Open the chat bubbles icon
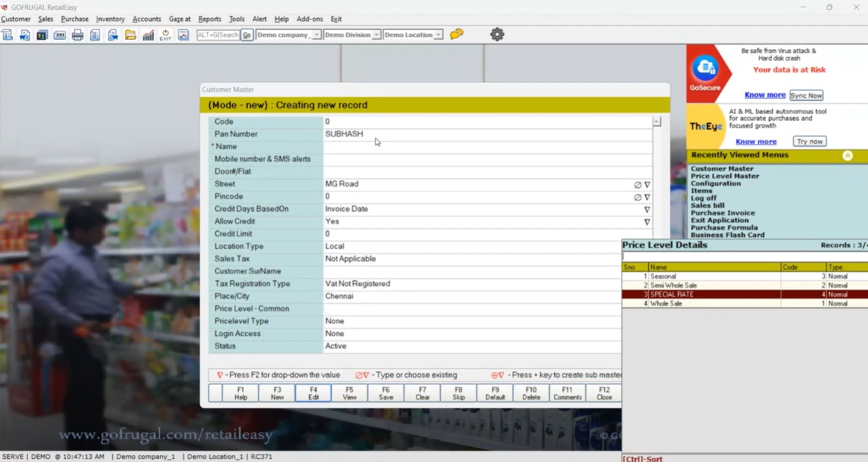Screen dimensions: 868x462 (457, 34)
